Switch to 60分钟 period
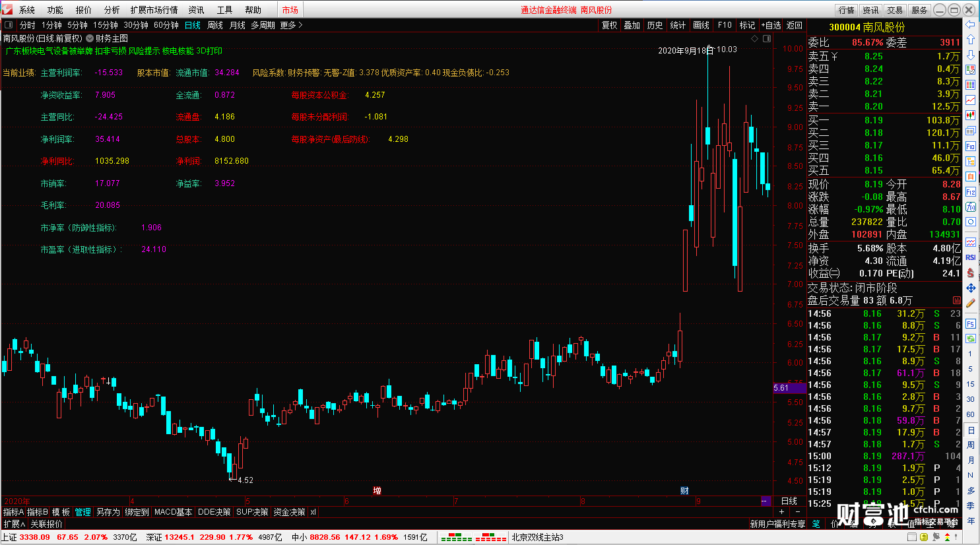The width and height of the screenshot is (980, 545). (166, 25)
